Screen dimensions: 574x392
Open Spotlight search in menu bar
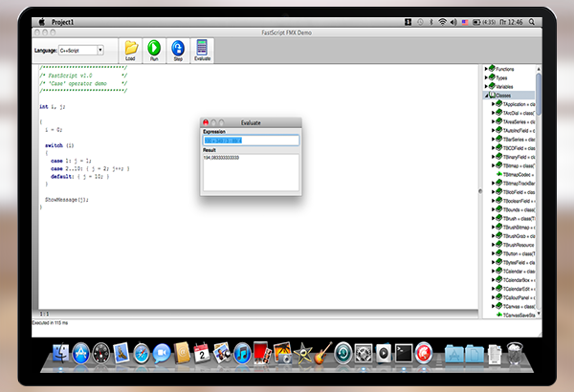tap(531, 20)
